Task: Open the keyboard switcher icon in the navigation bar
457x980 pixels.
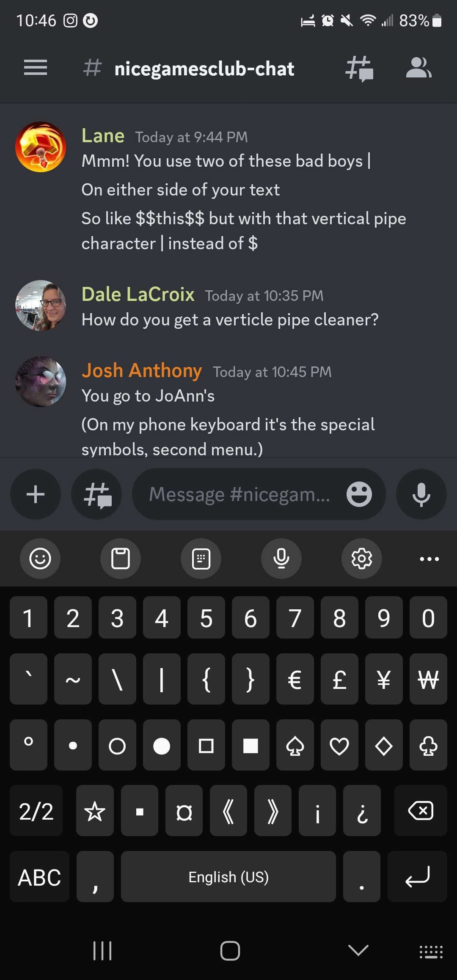Action: click(431, 952)
